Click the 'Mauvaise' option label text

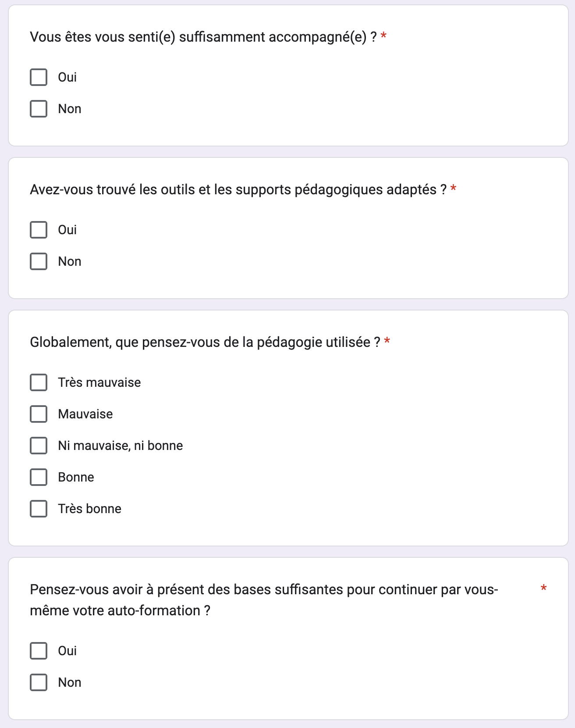tap(85, 414)
